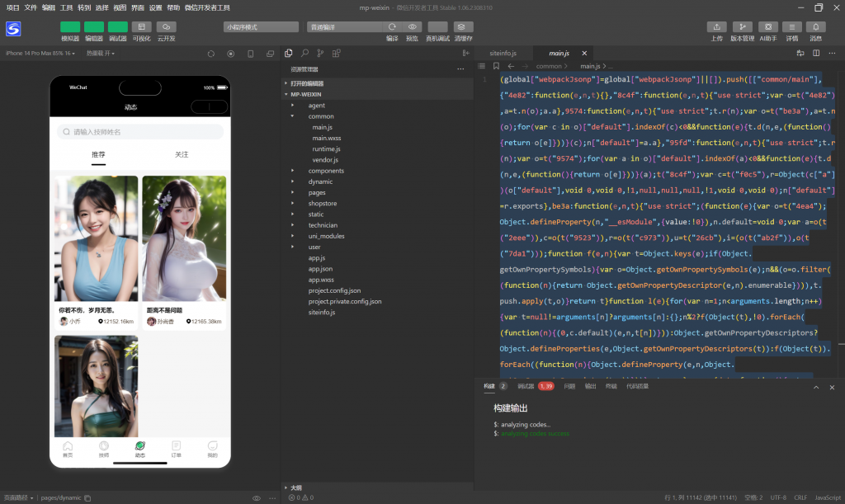This screenshot has width=845, height=504.
Task: Open the 工具 menu in the menu bar
Action: click(67, 7)
